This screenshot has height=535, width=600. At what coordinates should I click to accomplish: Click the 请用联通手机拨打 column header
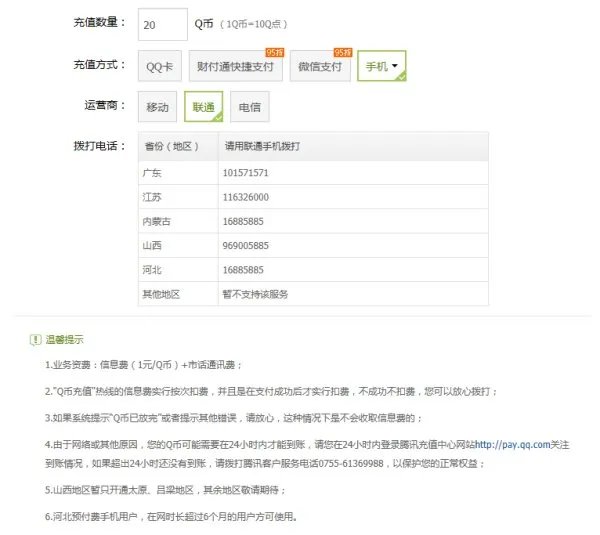(353, 146)
